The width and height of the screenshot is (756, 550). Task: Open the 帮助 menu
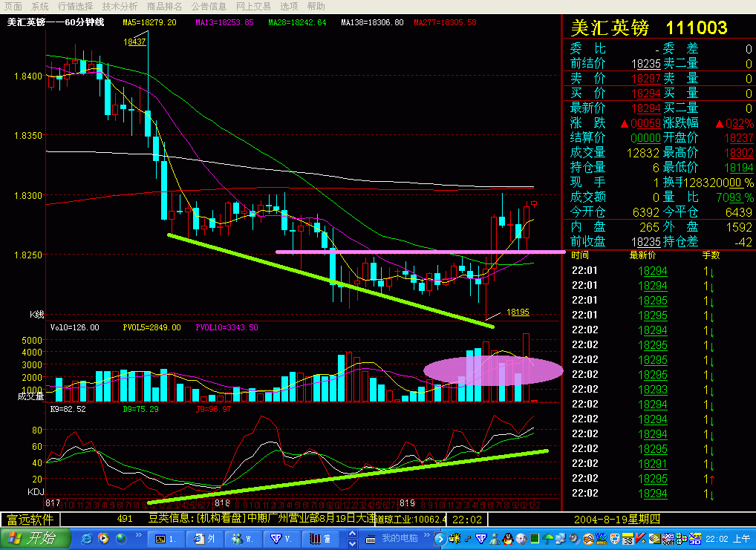pyautogui.click(x=316, y=6)
